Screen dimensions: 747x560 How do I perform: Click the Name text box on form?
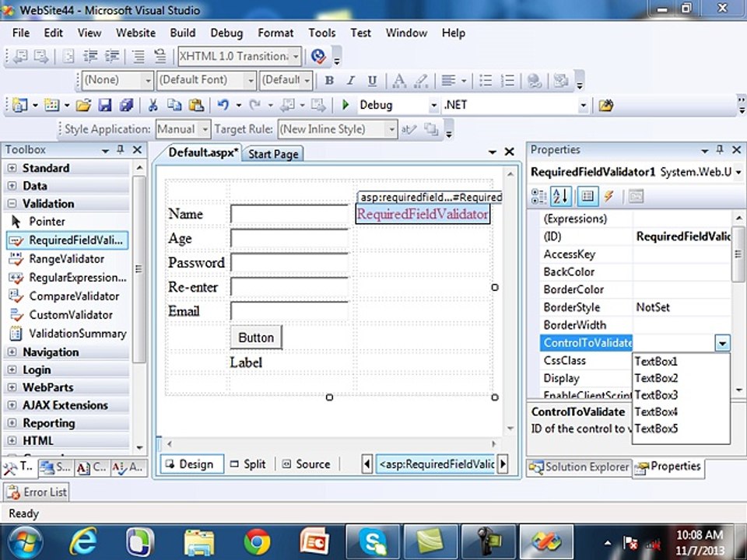289,215
